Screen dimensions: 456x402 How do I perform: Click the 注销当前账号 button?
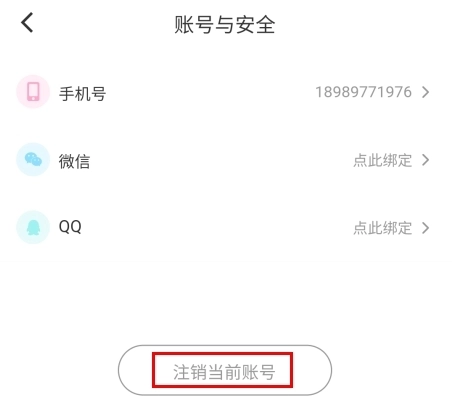click(x=225, y=370)
